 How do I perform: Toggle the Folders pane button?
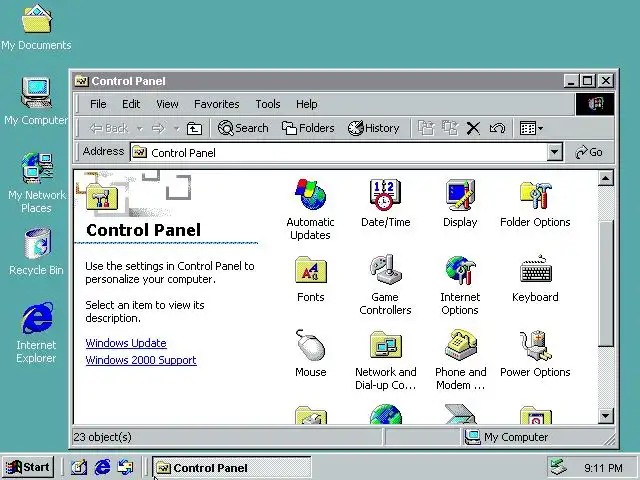coord(308,128)
